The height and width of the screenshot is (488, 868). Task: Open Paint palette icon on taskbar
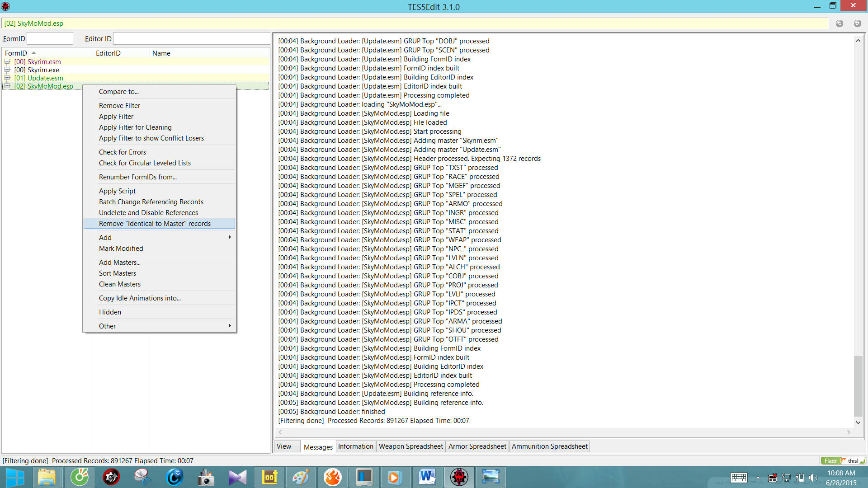coord(301,477)
